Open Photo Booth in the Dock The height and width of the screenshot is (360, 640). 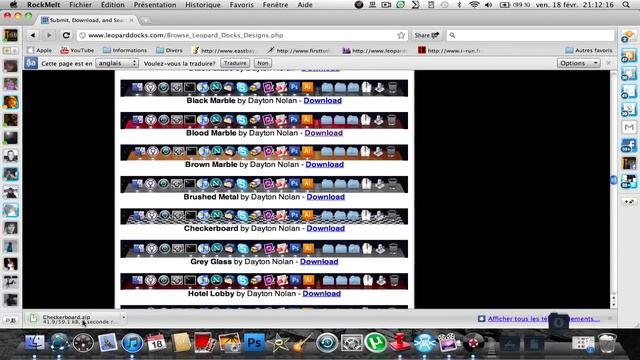coord(204,342)
